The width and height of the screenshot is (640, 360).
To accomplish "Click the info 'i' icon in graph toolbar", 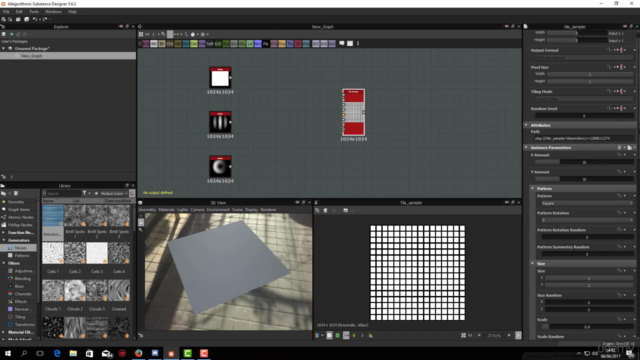I will [153, 34].
